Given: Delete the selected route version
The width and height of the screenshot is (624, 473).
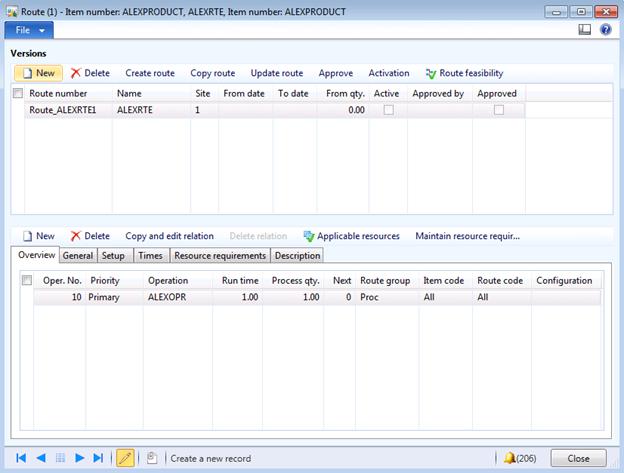Looking at the screenshot, I should coord(90,73).
